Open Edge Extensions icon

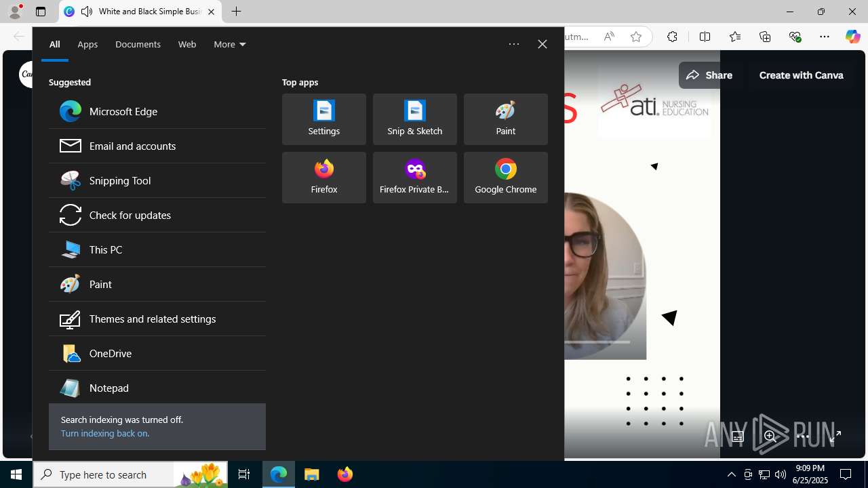coord(672,37)
